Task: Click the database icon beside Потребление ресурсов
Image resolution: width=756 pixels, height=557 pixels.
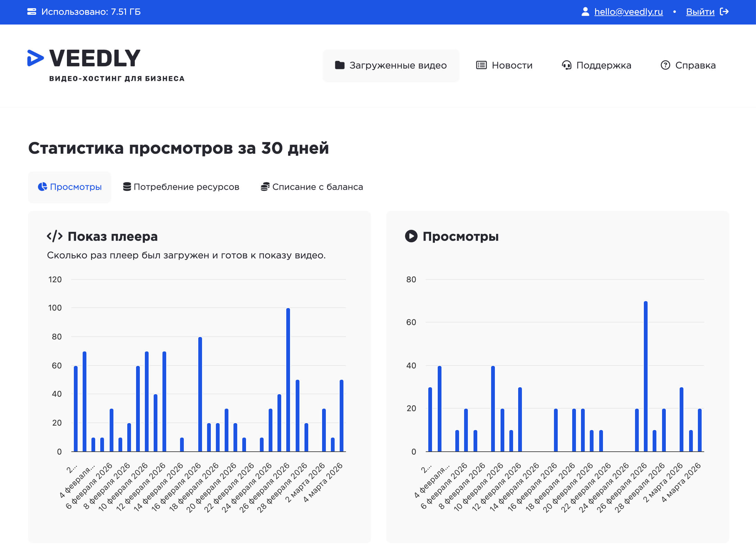Action: point(127,187)
